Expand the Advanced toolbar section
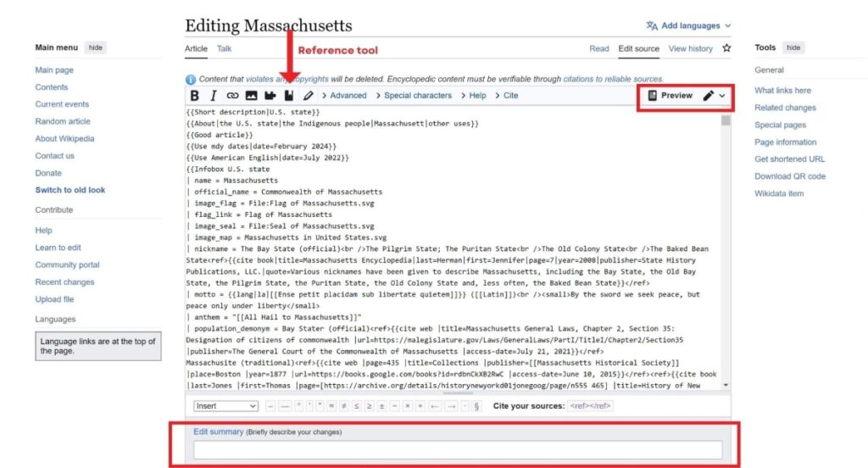The image size is (868, 468). (x=344, y=96)
